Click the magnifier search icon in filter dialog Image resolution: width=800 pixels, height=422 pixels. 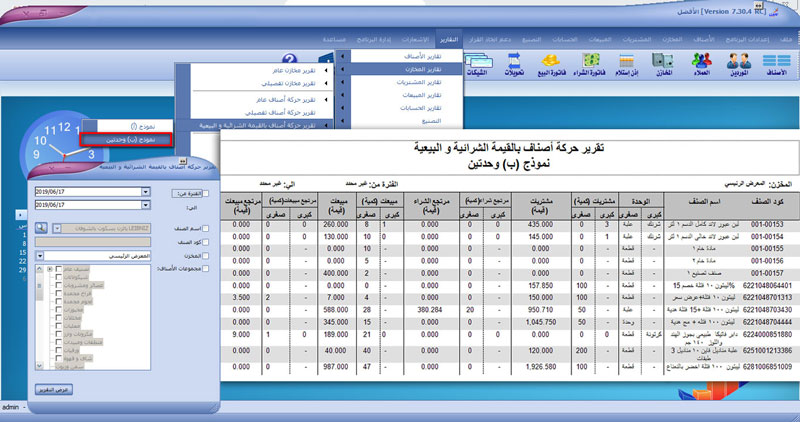pyautogui.click(x=41, y=228)
